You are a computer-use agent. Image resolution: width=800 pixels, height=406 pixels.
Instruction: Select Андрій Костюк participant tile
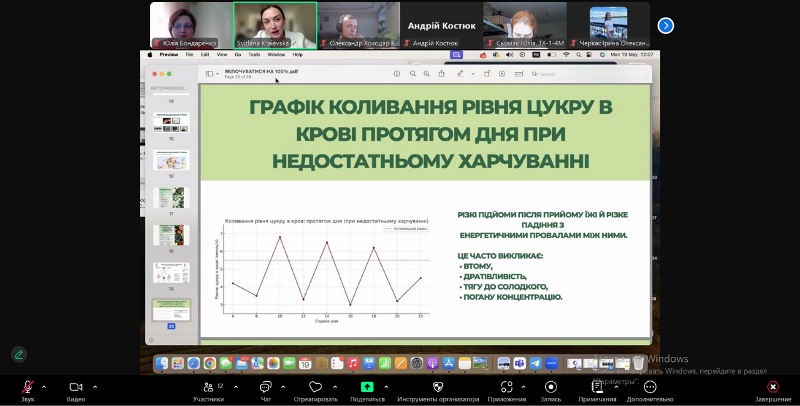point(441,25)
